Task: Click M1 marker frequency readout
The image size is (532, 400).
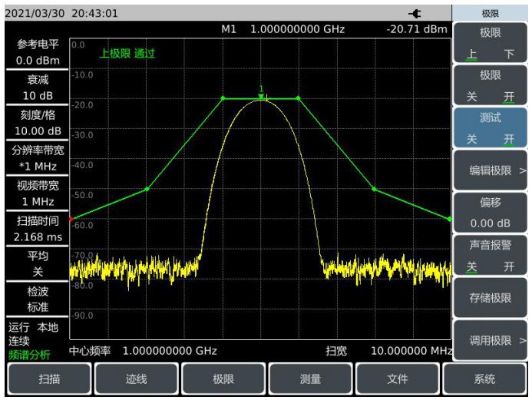Action: click(283, 29)
